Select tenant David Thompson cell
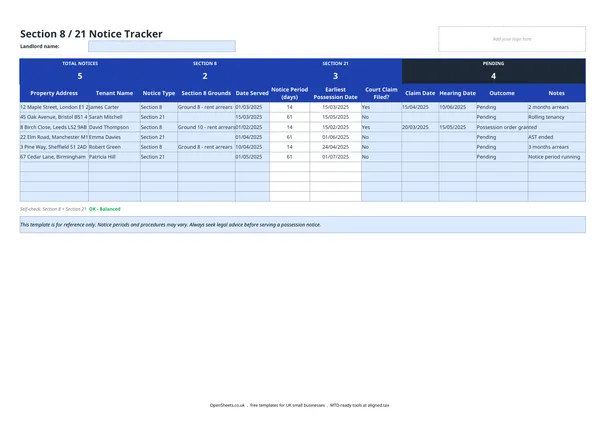Viewport: 600px width, 424px height. tap(114, 127)
